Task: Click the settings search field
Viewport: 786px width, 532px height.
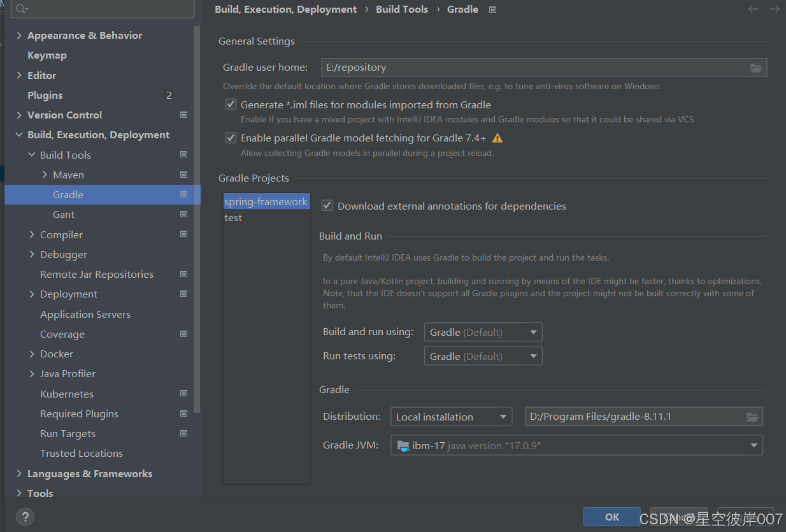Action: [x=103, y=9]
